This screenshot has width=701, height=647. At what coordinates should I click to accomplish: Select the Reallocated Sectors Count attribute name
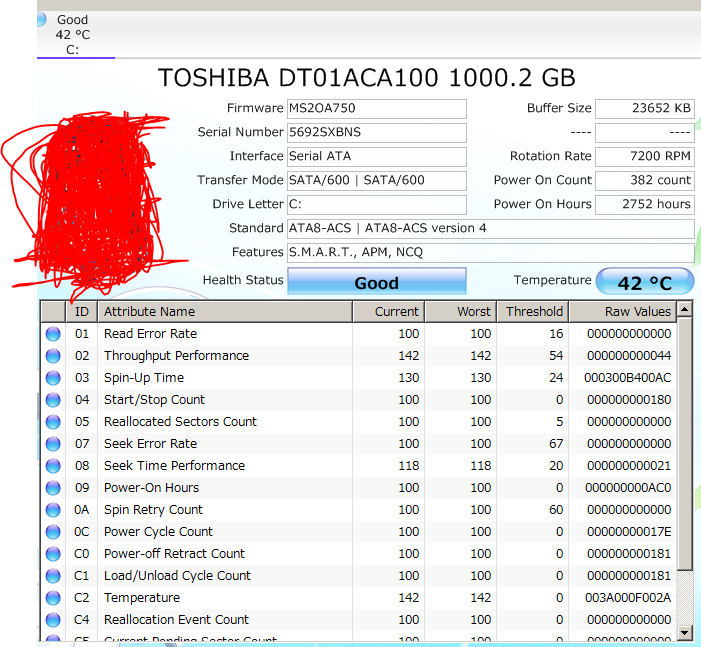pyautogui.click(x=180, y=421)
